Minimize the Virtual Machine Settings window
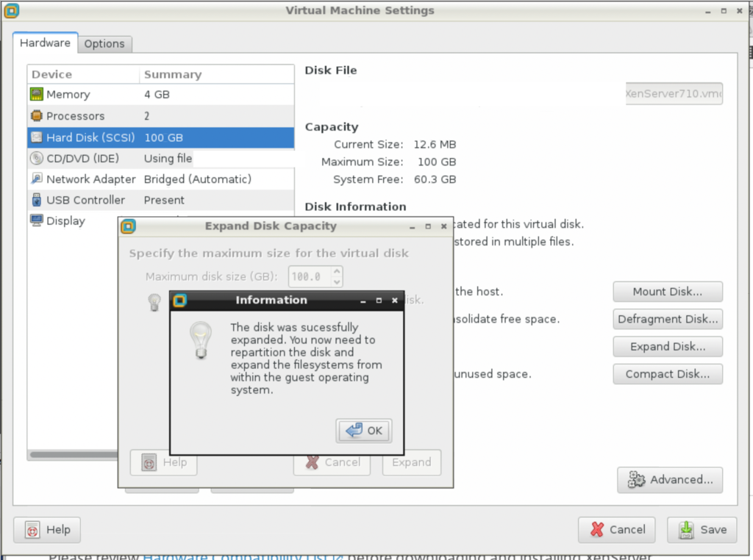The height and width of the screenshot is (560, 753). coord(708,12)
